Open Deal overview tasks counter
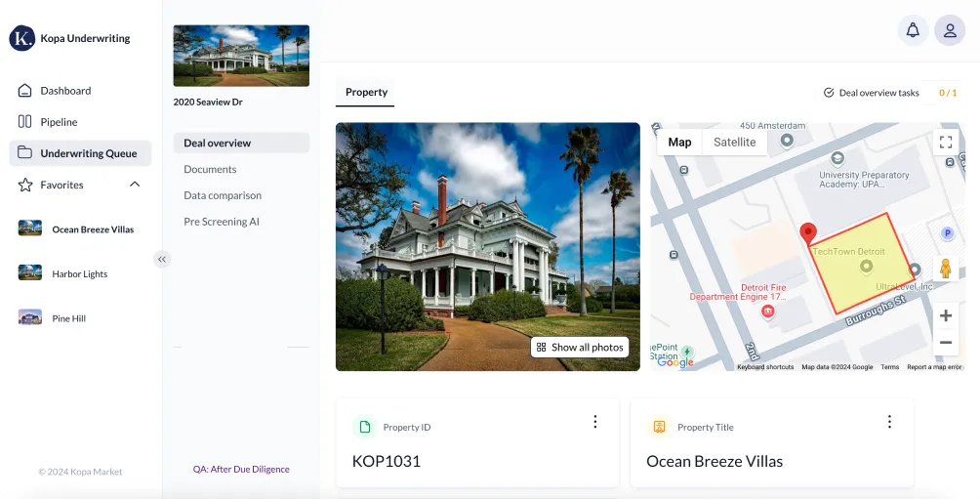 click(x=889, y=93)
